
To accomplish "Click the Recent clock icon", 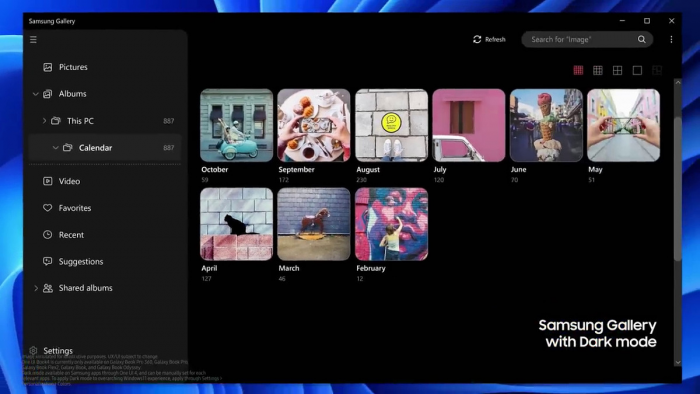I will tap(47, 235).
